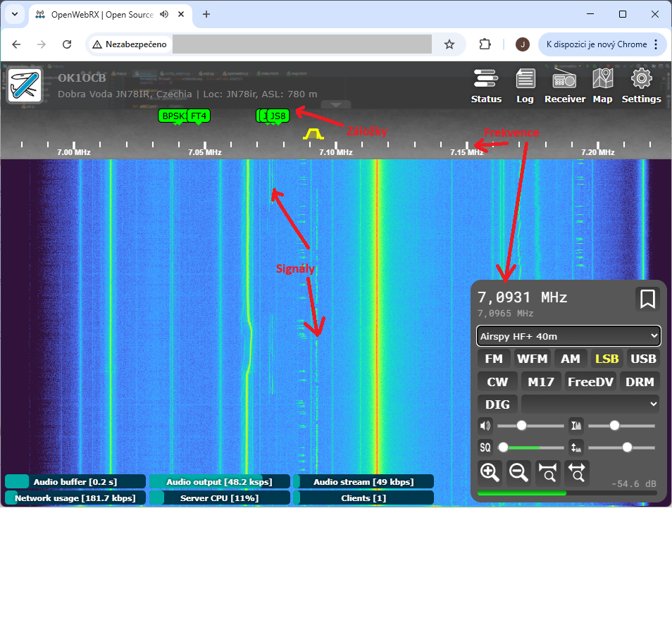The height and width of the screenshot is (630, 672).
Task: Set squelch automatically with SQ button
Action: click(485, 447)
